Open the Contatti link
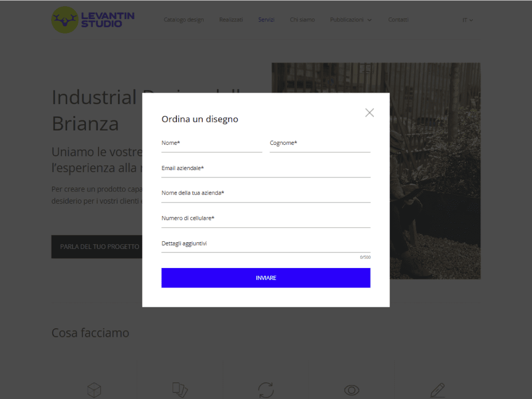 pos(398,20)
